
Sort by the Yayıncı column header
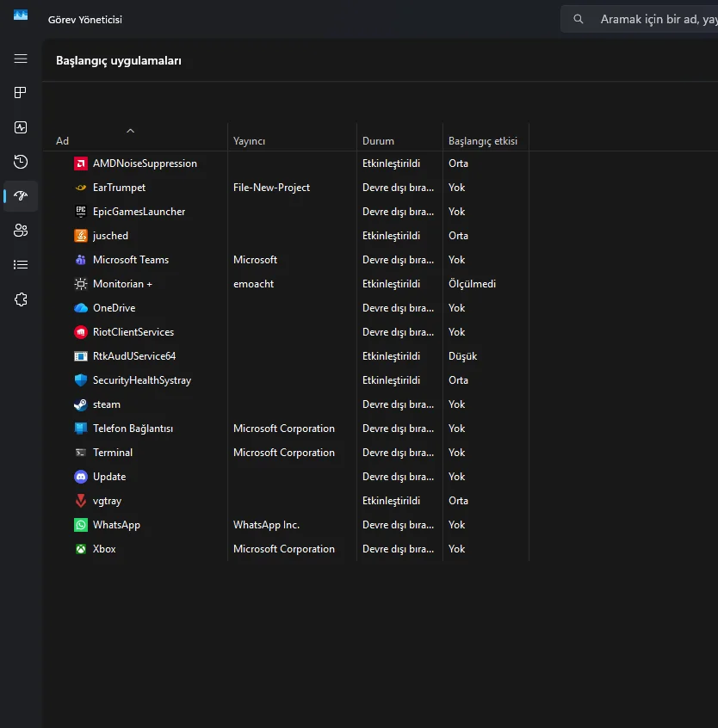pyautogui.click(x=250, y=141)
